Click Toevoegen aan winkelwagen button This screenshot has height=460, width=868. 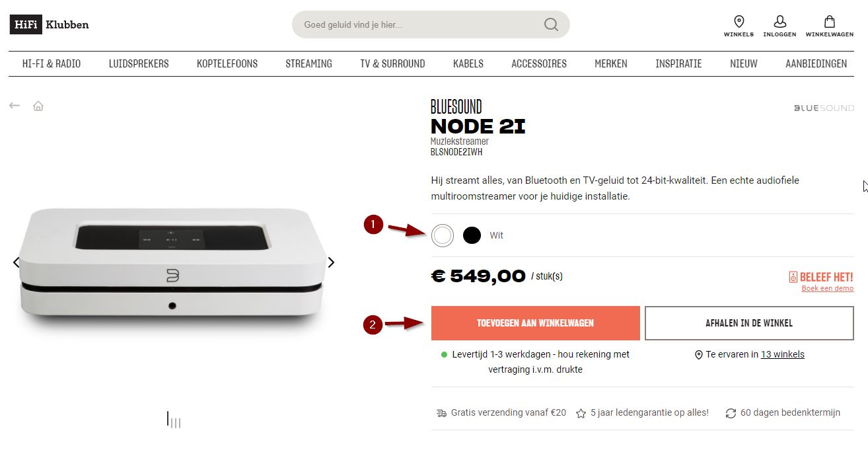tap(536, 323)
